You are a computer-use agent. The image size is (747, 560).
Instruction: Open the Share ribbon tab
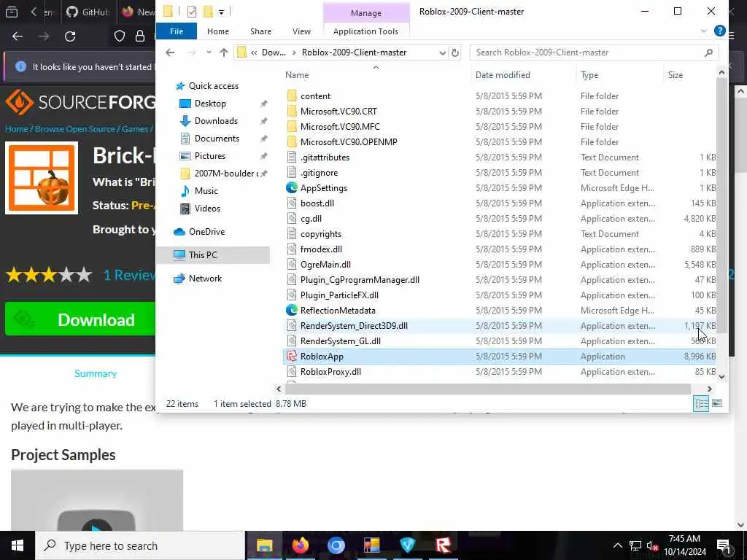(x=260, y=31)
